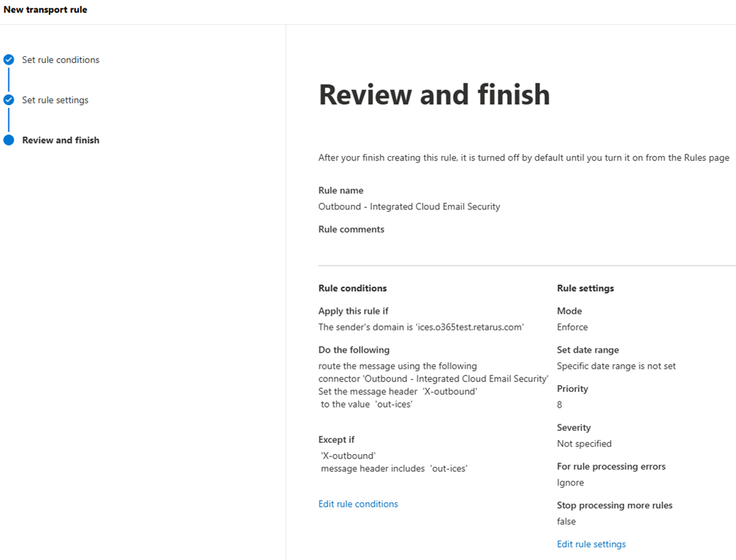Click the large Review and finish heading
Screen dimensions: 736x560
(434, 95)
